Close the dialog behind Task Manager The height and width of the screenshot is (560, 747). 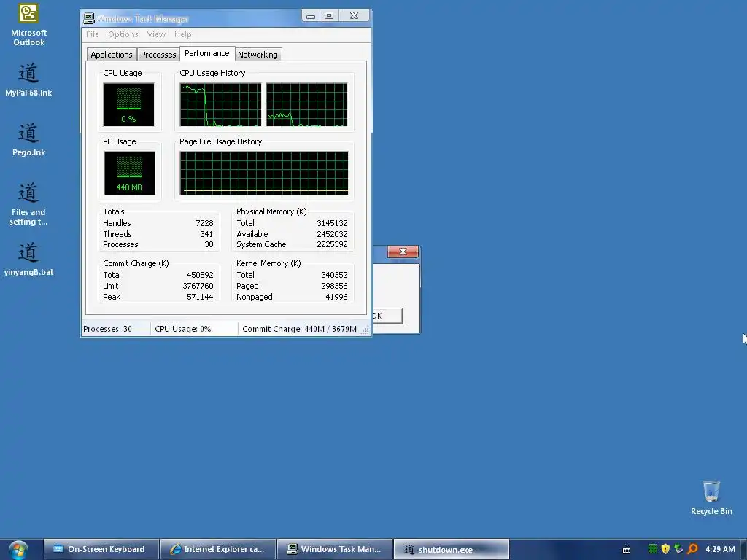click(x=403, y=252)
